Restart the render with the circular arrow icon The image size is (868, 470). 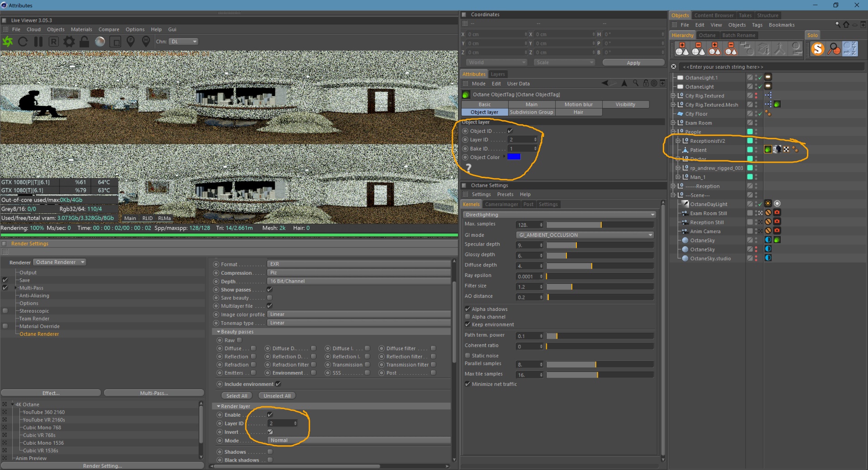(x=23, y=42)
